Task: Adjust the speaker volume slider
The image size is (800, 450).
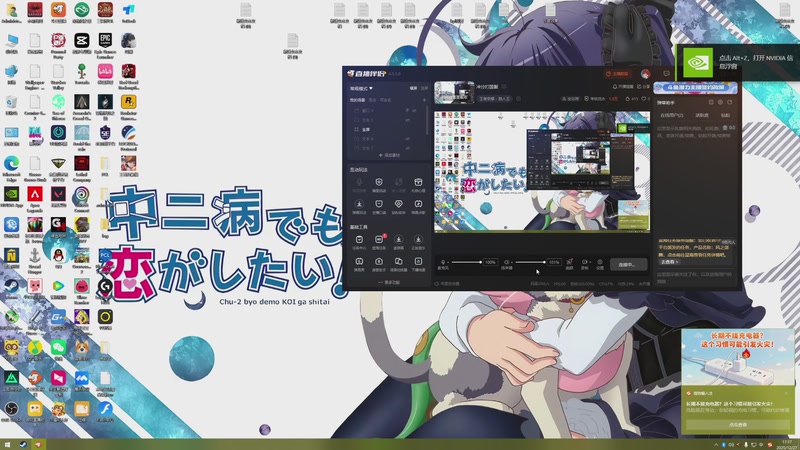Action: (530, 262)
